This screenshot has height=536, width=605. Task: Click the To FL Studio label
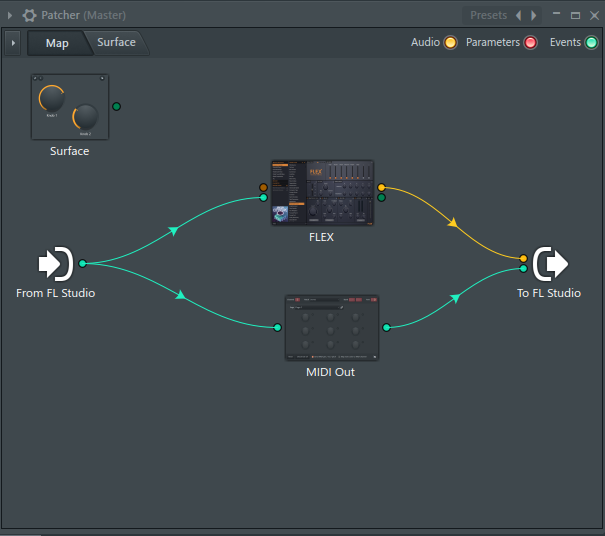(x=549, y=293)
